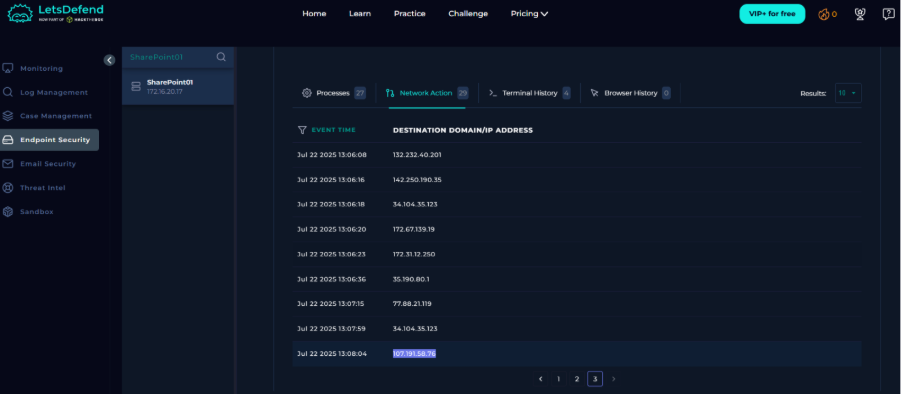This screenshot has height=394, width=901.
Task: Go to the next page arrow
Action: (614, 379)
